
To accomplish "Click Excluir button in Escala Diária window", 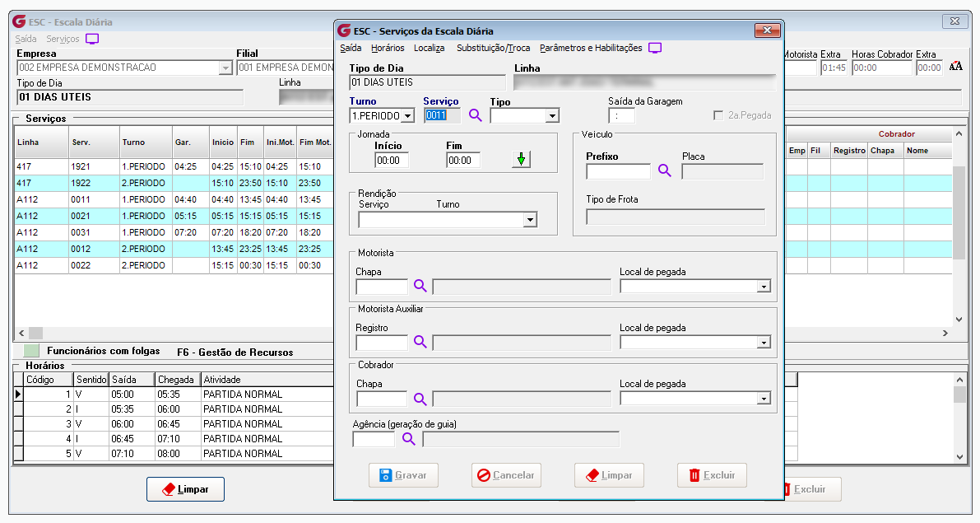I will pos(812,489).
